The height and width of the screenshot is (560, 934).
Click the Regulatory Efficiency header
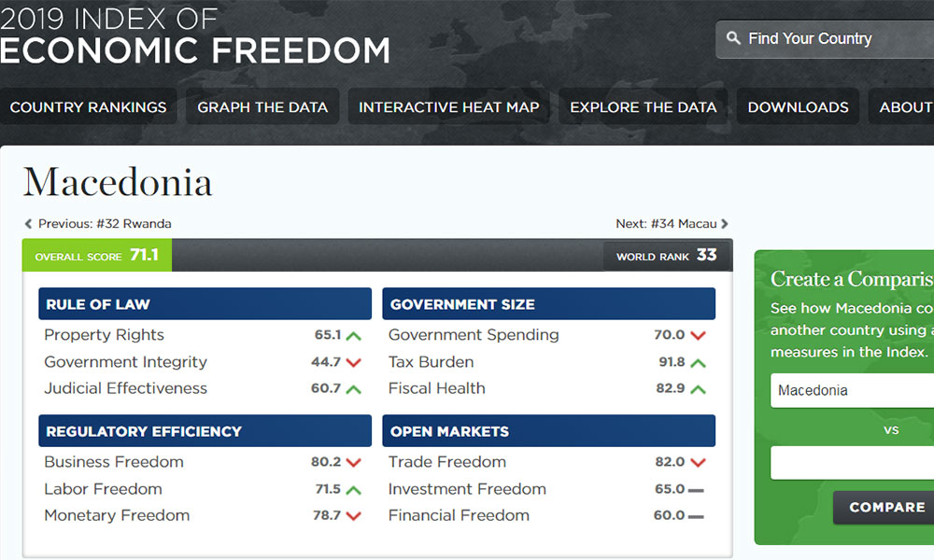click(205, 431)
